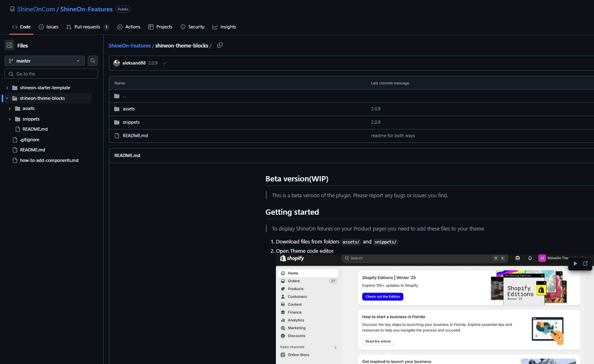The image size is (594, 364).
Task: Open how-to-add-components.md in file tree
Action: pyautogui.click(x=49, y=160)
